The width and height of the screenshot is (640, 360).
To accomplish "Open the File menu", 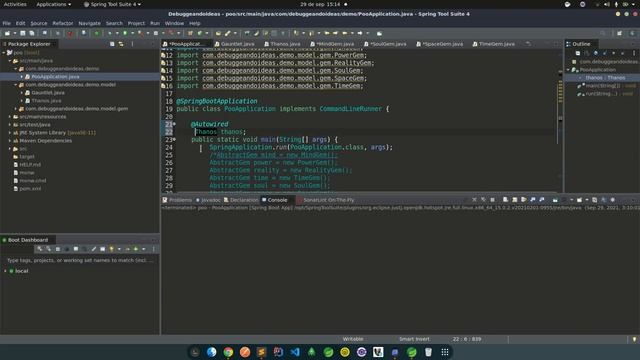I will [7, 23].
